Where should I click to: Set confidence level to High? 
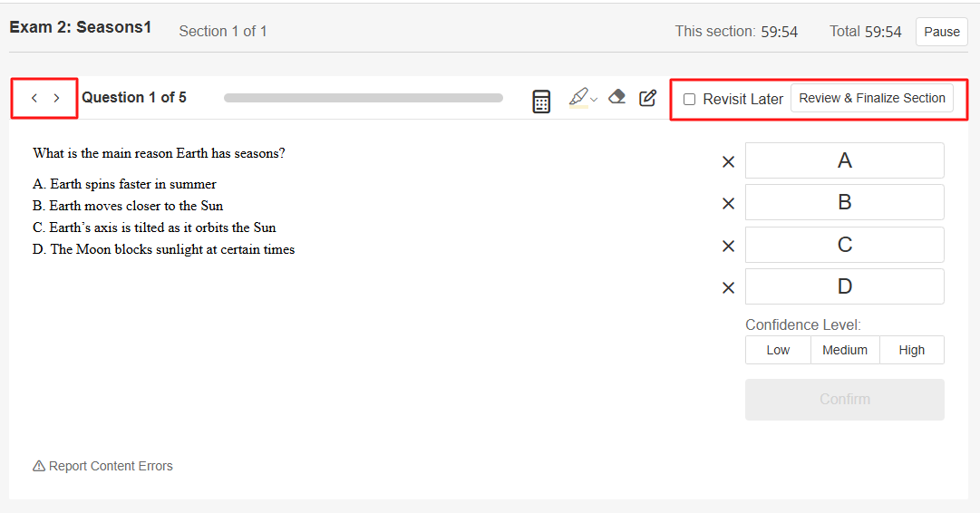pyautogui.click(x=912, y=350)
